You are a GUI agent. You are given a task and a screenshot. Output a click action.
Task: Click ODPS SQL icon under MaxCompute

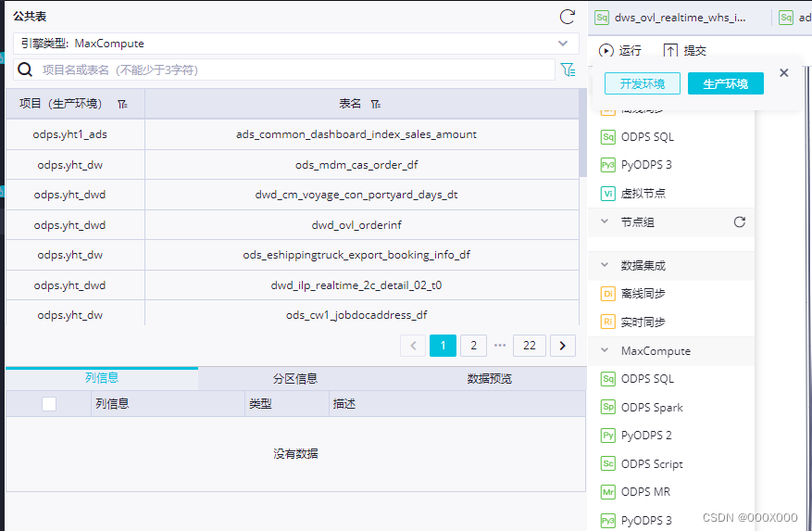click(x=608, y=379)
